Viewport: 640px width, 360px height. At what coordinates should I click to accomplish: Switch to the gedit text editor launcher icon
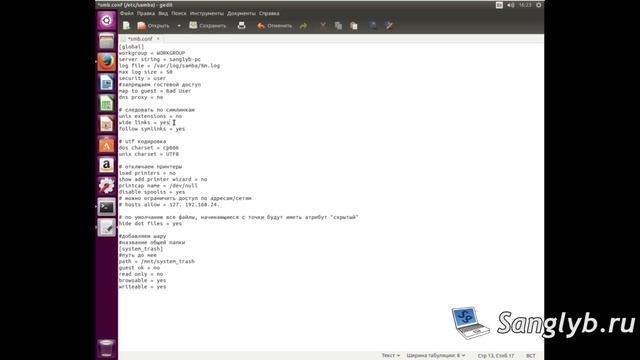pos(107,228)
